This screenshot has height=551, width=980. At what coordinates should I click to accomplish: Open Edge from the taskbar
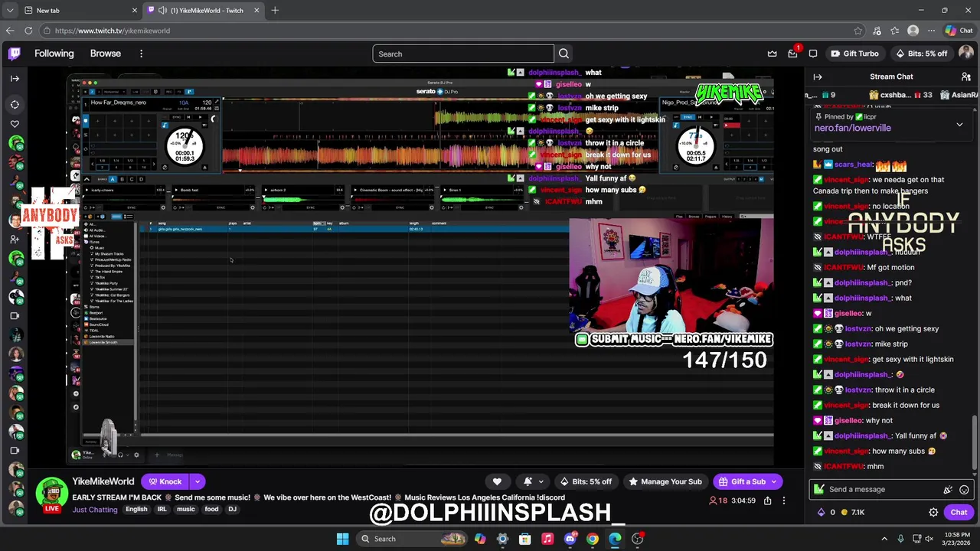615,539
